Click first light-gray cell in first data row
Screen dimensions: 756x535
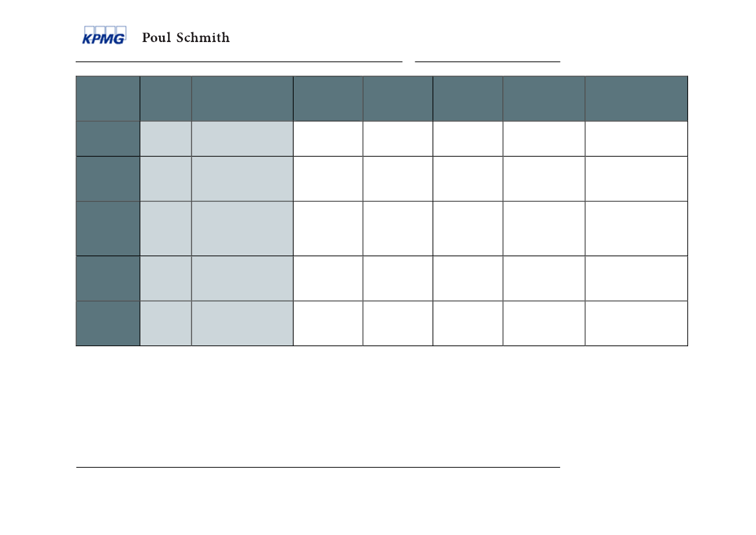tap(166, 139)
